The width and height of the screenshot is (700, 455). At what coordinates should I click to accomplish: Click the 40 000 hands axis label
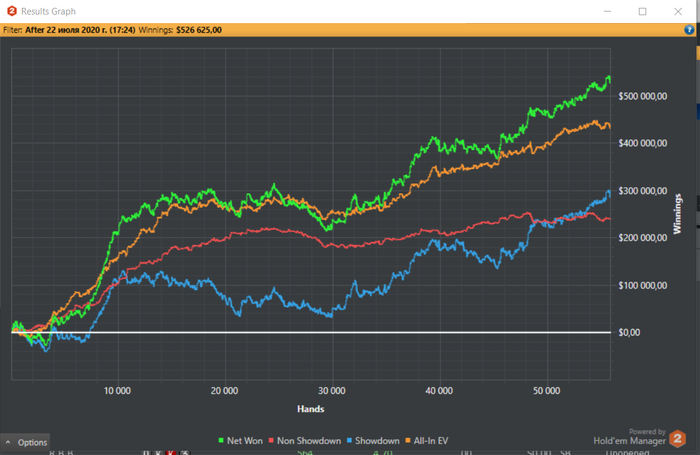(x=439, y=391)
